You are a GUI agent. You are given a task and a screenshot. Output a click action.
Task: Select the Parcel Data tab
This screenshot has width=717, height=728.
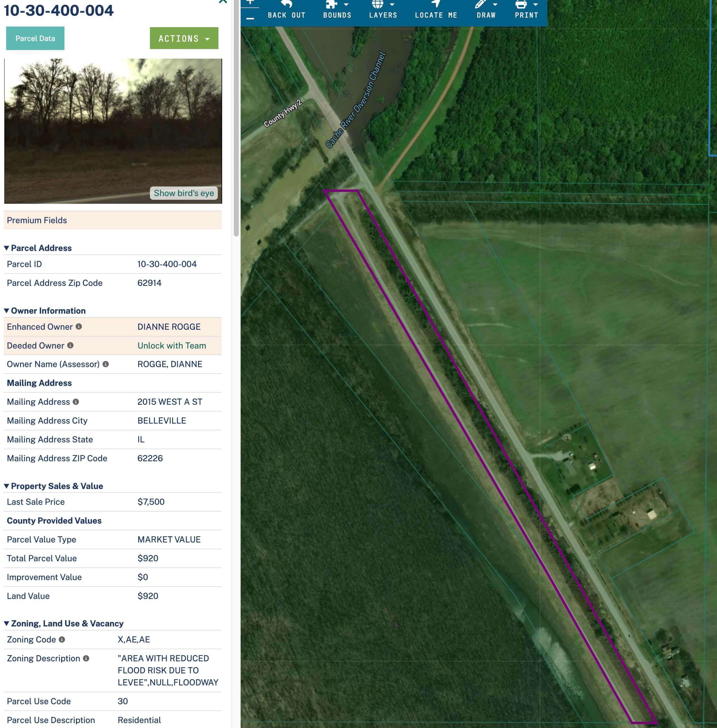click(x=35, y=38)
